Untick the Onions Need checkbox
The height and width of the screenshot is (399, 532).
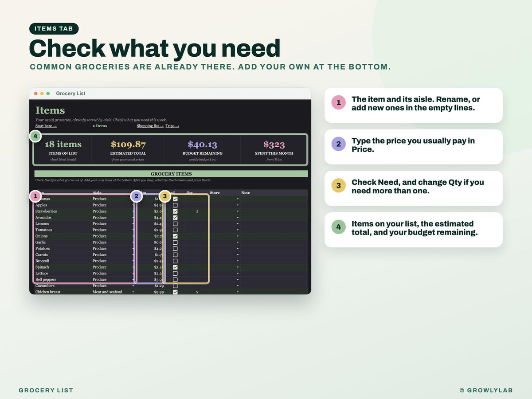(175, 236)
